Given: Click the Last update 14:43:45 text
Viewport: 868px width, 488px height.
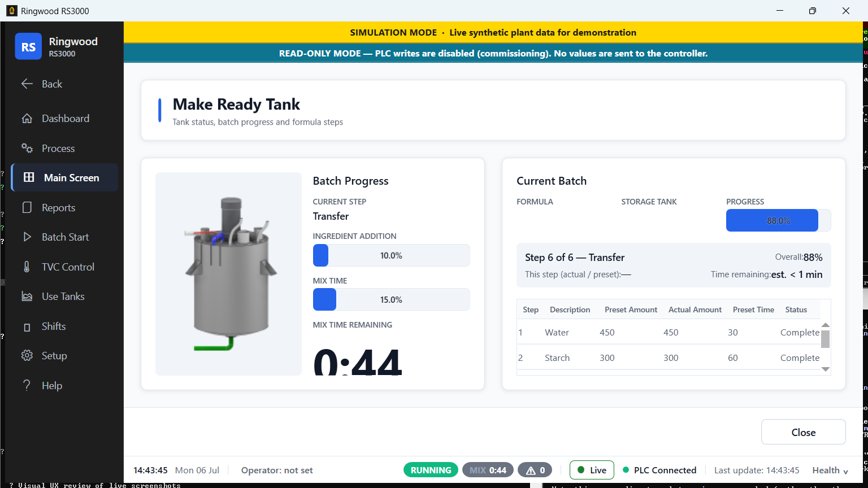Looking at the screenshot, I should (757, 470).
